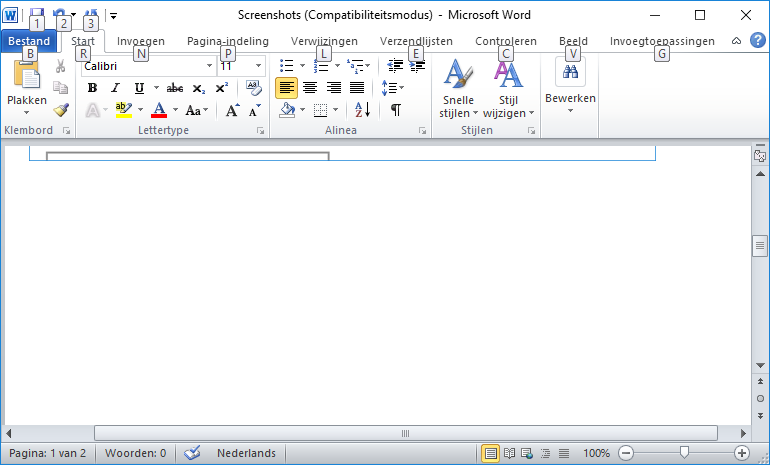Switch to full screen reading view
Image resolution: width=770 pixels, height=465 pixels.
[509, 453]
